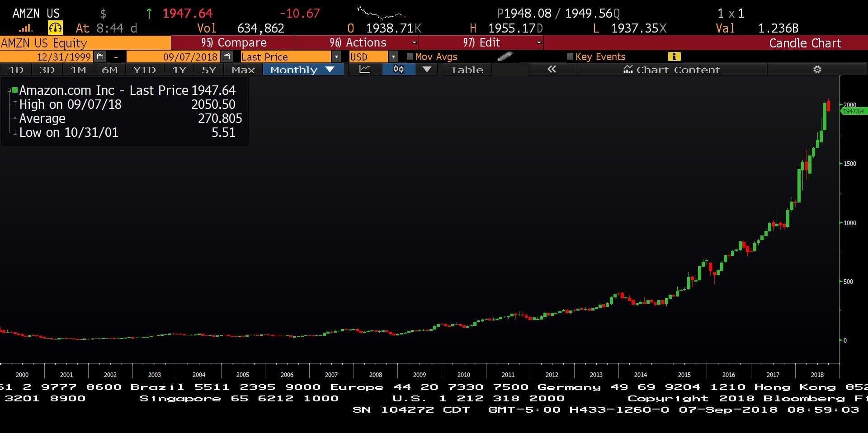Viewport: 868px width, 433px height.
Task: Click the low price 1937.35X
Action: point(639,28)
